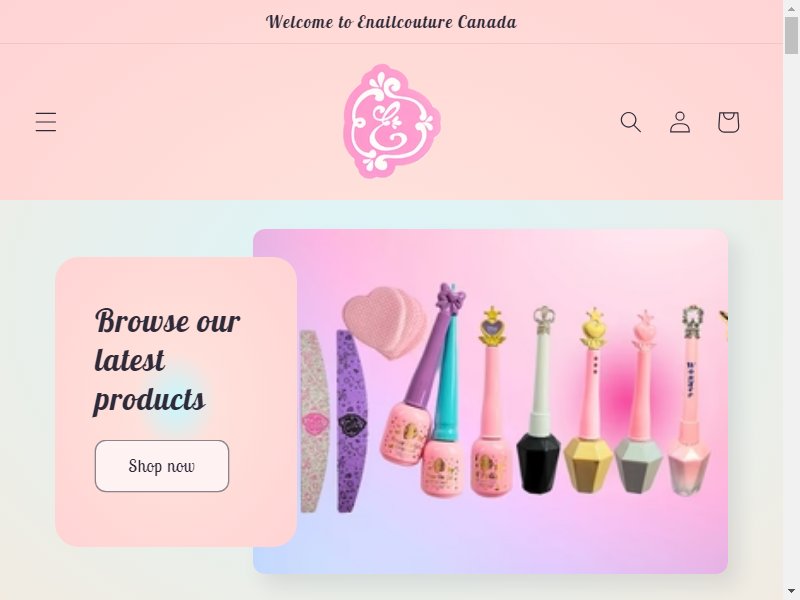This screenshot has width=800, height=600.
Task: Click the search magnifier icon
Action: tap(631, 122)
